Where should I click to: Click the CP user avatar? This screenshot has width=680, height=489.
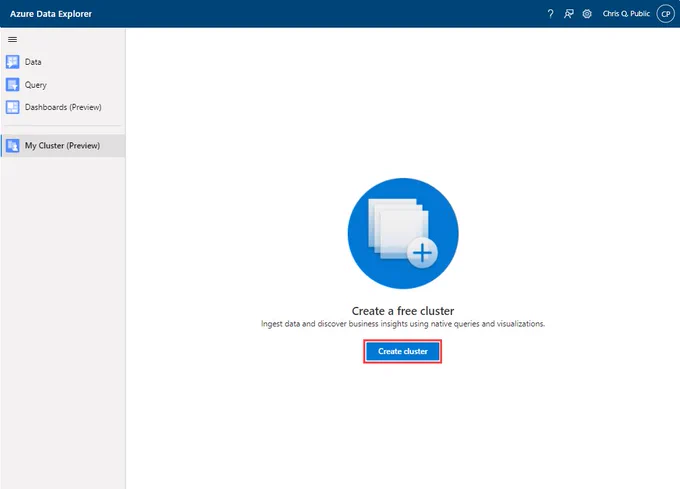coord(666,14)
